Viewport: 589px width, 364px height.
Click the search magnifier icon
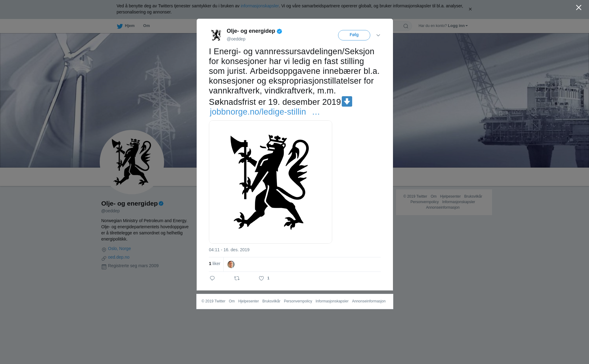[406, 26]
